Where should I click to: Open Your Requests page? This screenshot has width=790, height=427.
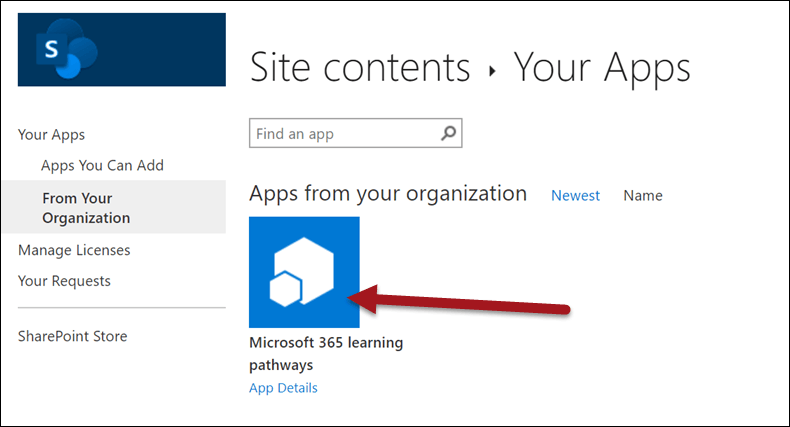[x=64, y=280]
